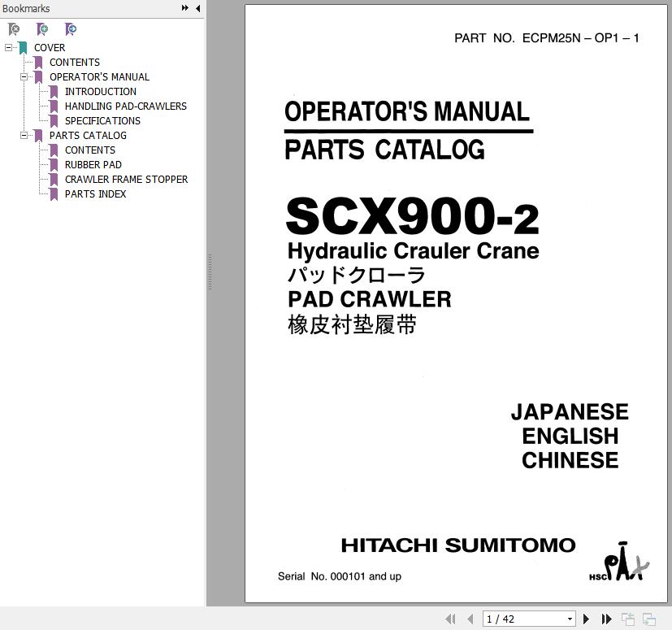
Task: Select the OPERATOR'S MANUAL bookmark
Action: click(99, 76)
